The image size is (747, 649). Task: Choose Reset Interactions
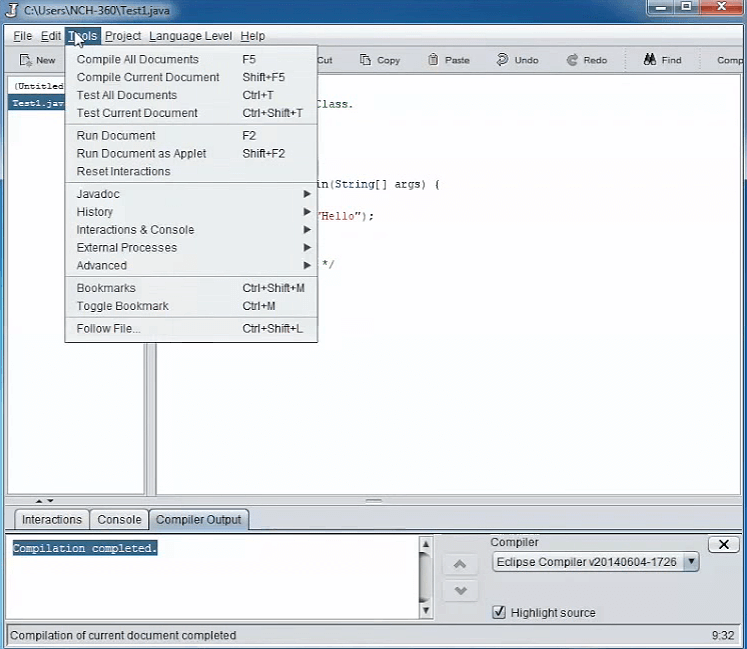(191, 172)
